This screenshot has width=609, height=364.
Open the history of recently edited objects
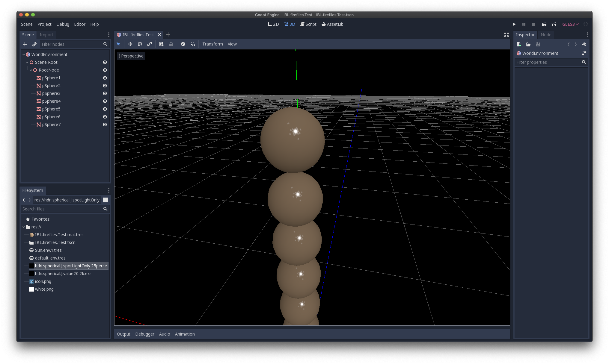pyautogui.click(x=584, y=44)
